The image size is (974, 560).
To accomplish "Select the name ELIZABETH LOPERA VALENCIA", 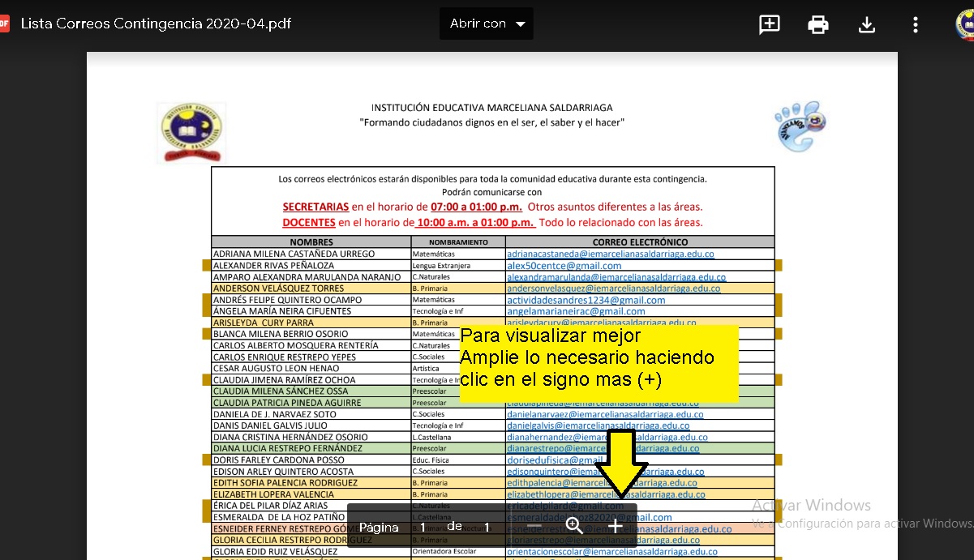I will click(273, 494).
